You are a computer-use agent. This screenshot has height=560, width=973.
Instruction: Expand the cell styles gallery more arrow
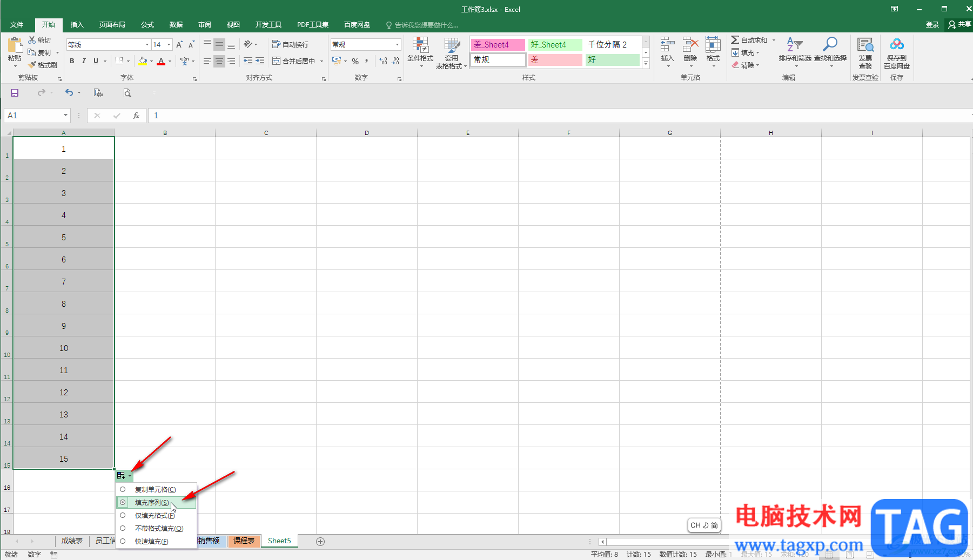click(646, 63)
